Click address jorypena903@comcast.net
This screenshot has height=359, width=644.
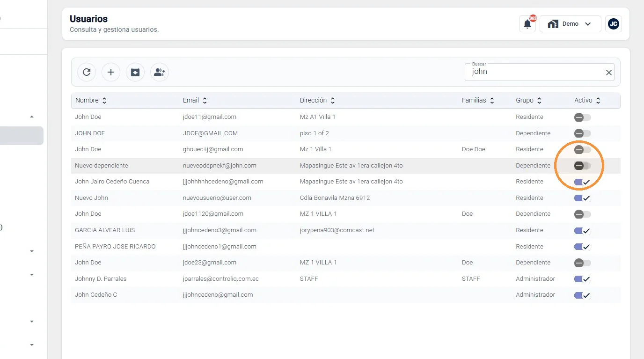(x=337, y=230)
